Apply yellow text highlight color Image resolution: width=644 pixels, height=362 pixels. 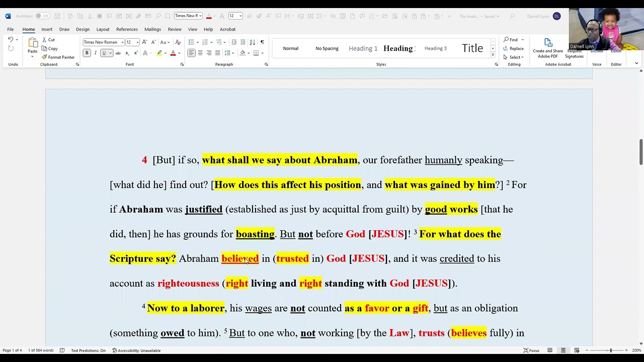(x=159, y=53)
